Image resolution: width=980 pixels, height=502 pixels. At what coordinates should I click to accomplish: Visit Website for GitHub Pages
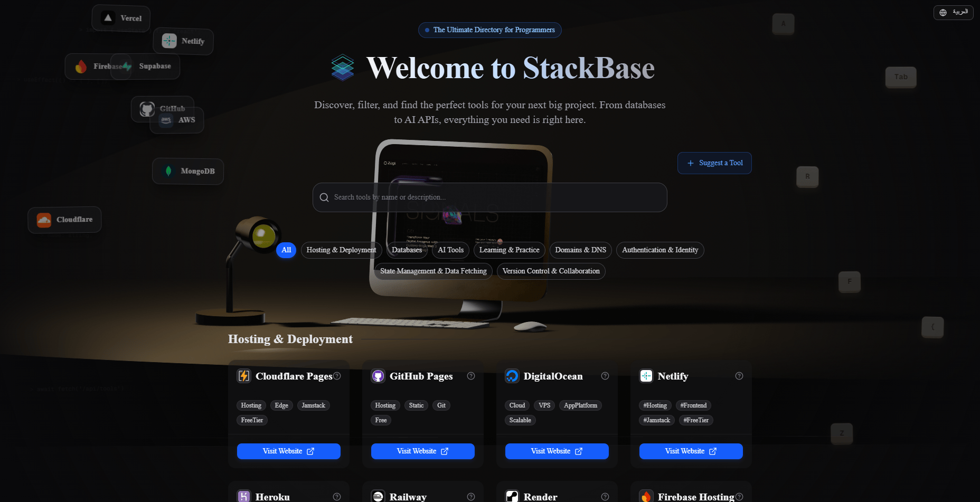click(423, 451)
